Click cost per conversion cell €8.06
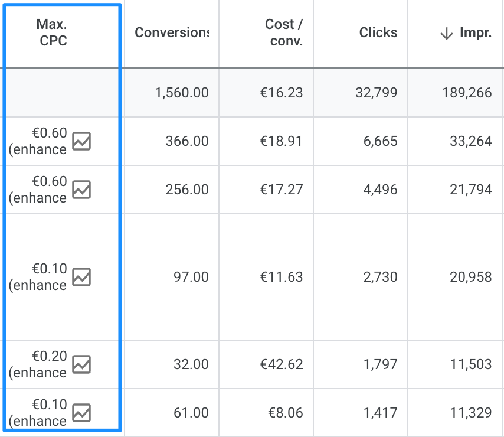This screenshot has width=504, height=437. click(x=286, y=413)
